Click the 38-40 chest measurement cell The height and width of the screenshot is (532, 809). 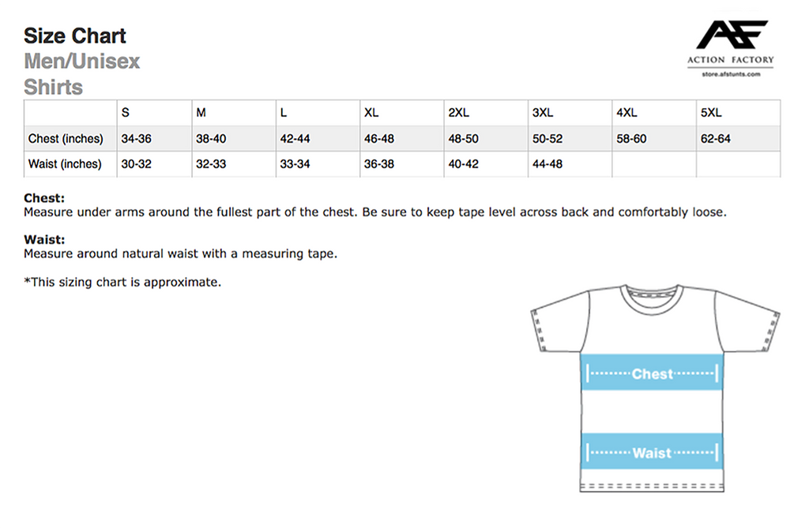[211, 139]
